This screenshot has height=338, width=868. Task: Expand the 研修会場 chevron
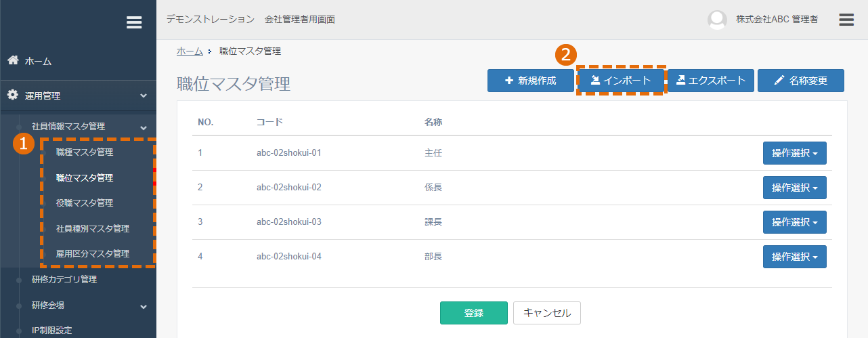pos(144,306)
